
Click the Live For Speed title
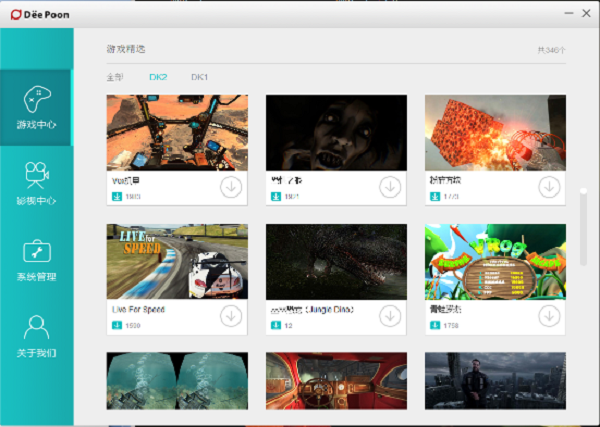139,310
